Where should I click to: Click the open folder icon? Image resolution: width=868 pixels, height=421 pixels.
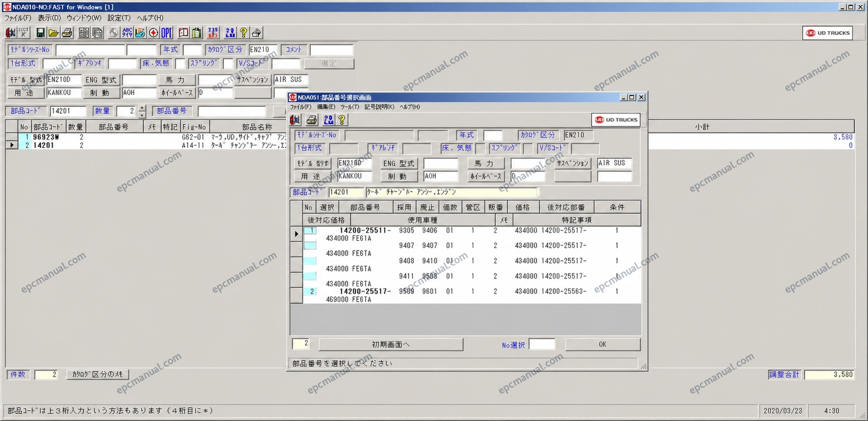(x=54, y=33)
